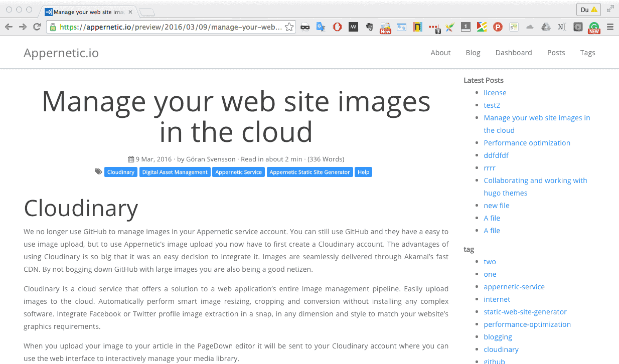This screenshot has height=364, width=619.
Task: Open the colorful pinwheel extension icon
Action: (x=450, y=27)
